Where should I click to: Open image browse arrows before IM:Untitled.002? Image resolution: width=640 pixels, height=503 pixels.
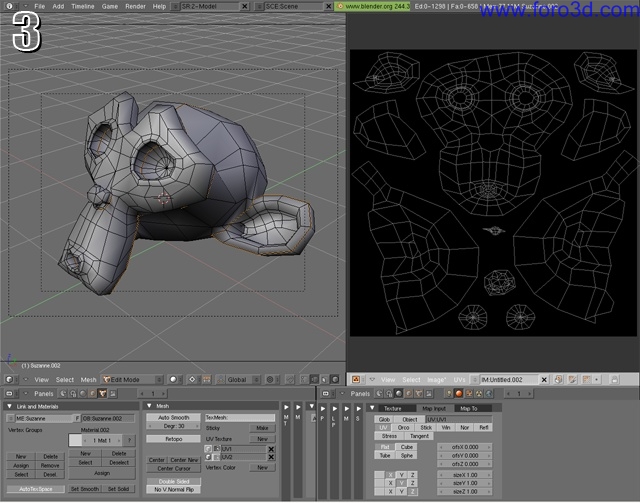(474, 379)
